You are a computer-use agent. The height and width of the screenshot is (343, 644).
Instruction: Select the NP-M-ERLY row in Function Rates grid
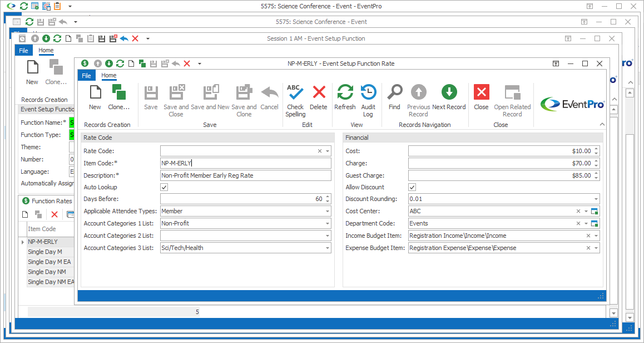click(51, 242)
